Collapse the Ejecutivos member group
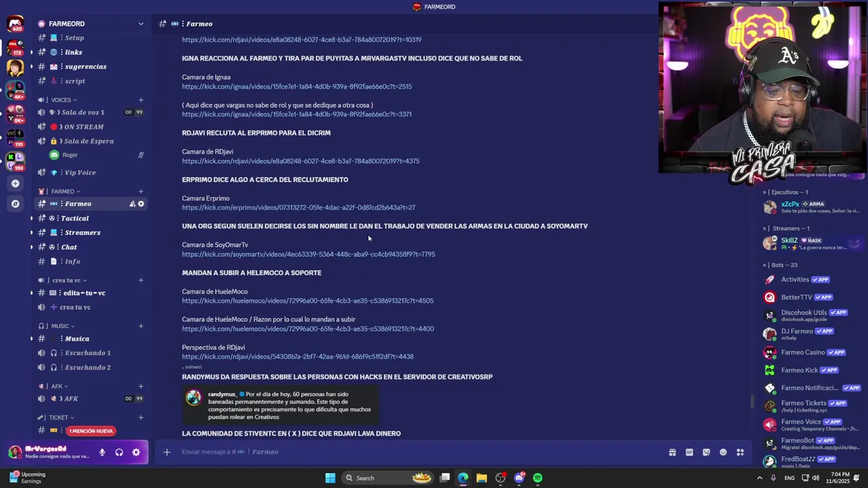 pos(785,192)
